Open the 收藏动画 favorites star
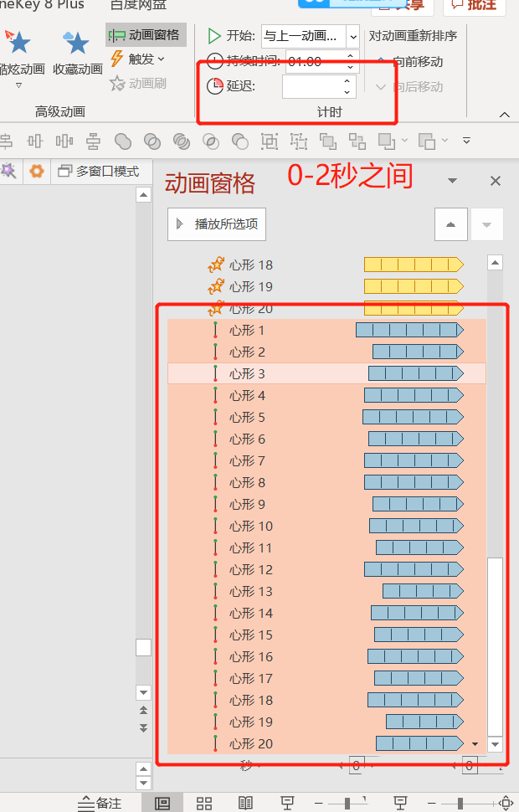This screenshot has height=812, width=519. [77, 52]
